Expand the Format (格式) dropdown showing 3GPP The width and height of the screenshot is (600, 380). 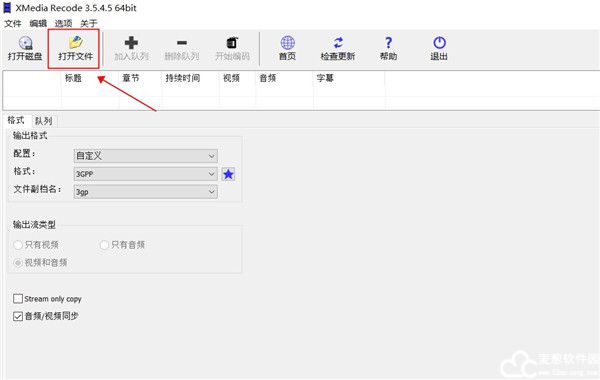point(145,174)
